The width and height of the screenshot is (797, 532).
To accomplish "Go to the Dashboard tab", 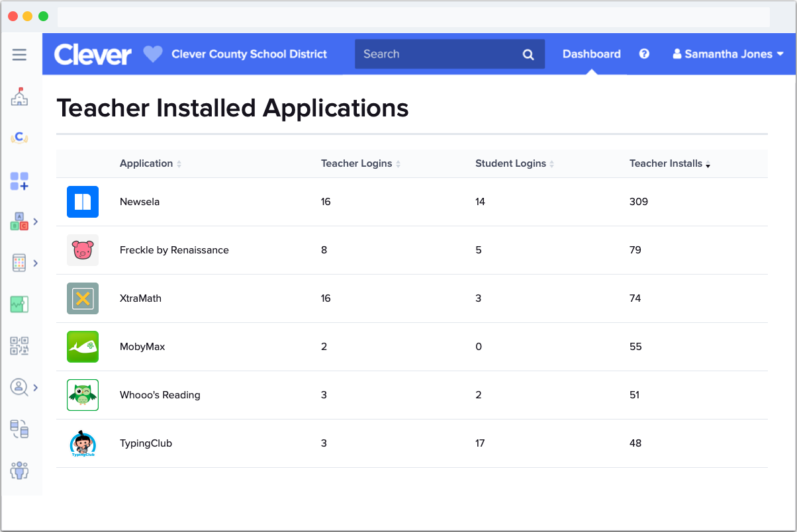I will (x=592, y=54).
